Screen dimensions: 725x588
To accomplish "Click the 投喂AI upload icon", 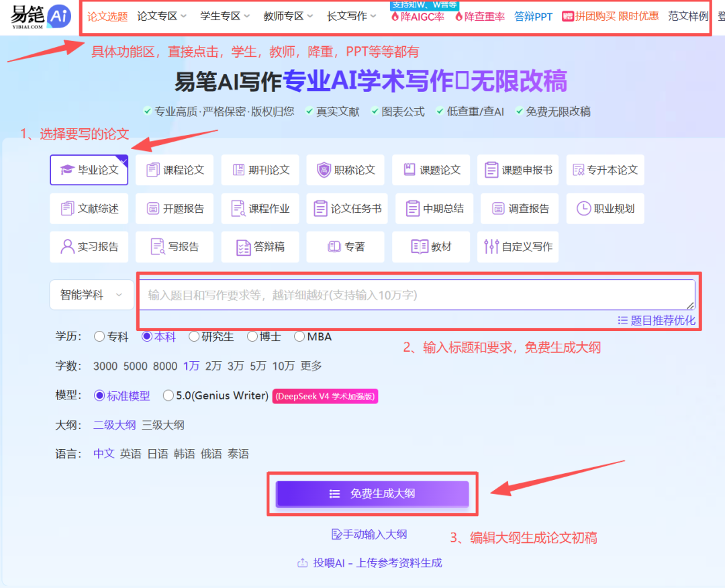I will click(302, 562).
